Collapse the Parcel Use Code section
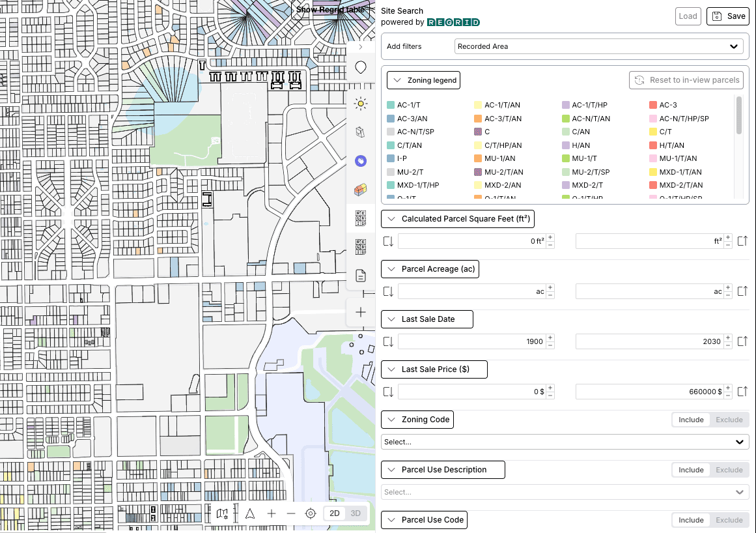 425,520
